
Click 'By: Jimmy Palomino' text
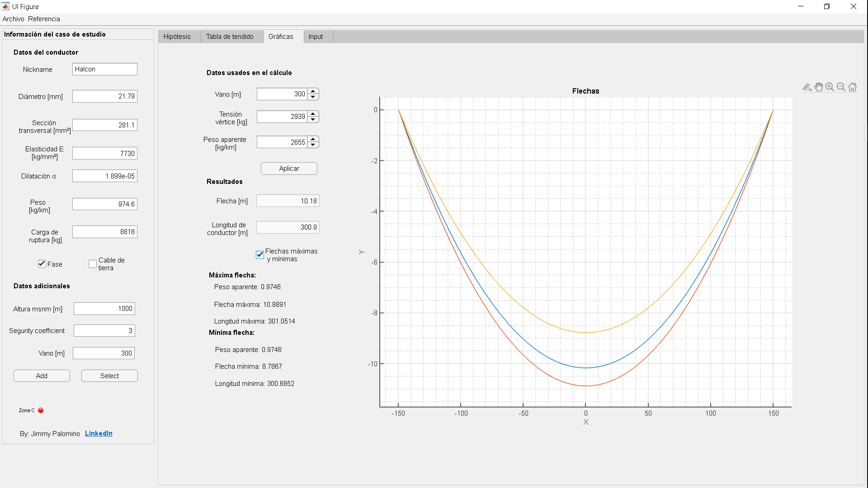50,434
